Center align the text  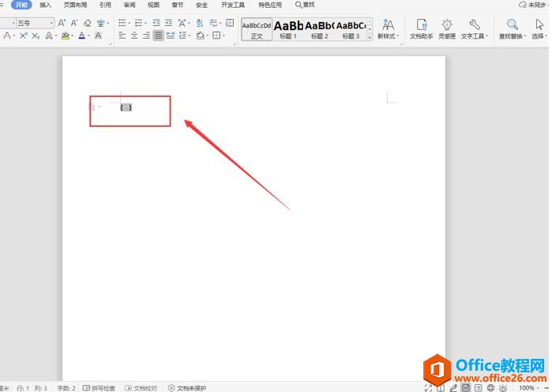tap(134, 35)
